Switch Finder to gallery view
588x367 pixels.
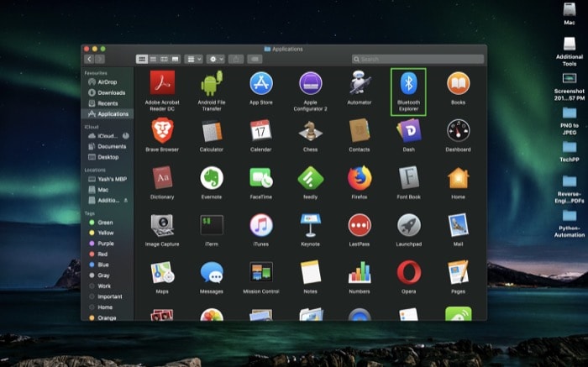[175, 59]
